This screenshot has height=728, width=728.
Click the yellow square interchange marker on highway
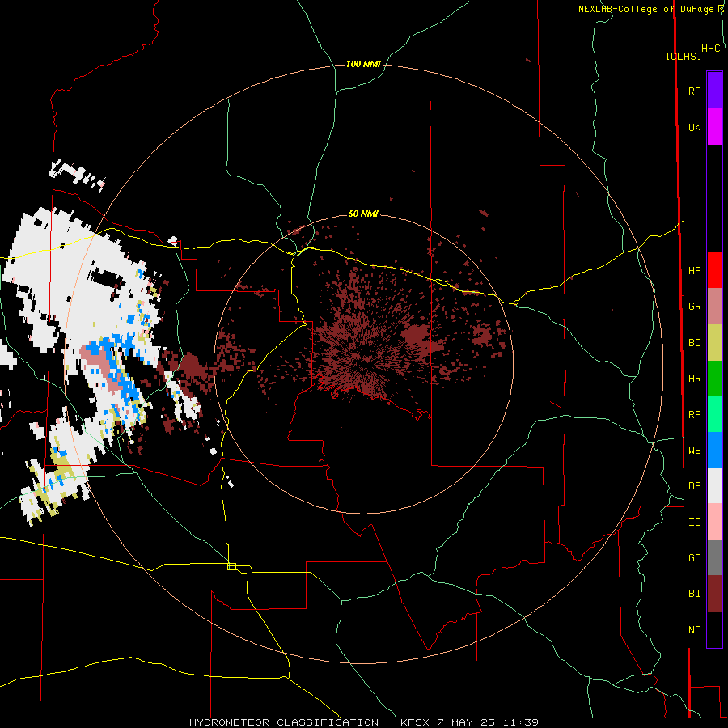[231, 566]
